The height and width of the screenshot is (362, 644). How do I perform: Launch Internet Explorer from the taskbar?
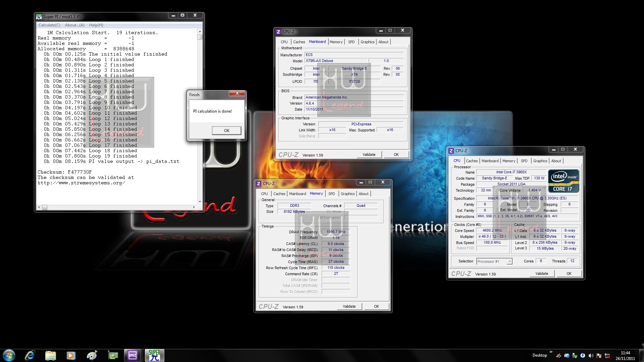30,355
